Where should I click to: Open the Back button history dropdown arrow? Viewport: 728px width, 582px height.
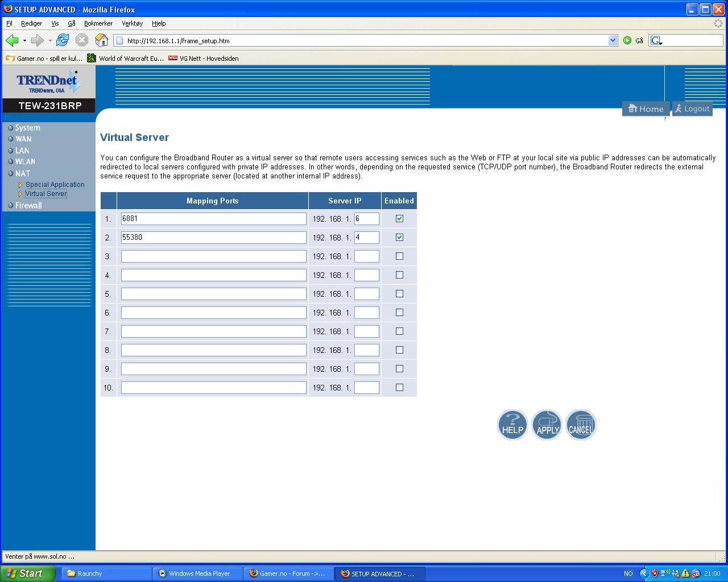[24, 40]
